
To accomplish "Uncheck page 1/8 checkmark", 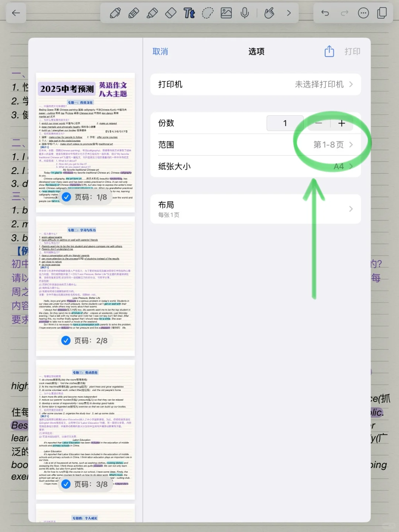I will click(x=66, y=197).
